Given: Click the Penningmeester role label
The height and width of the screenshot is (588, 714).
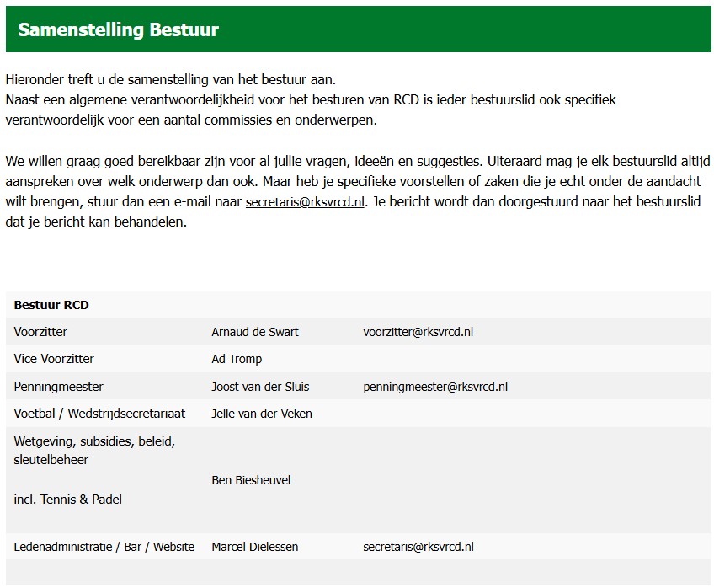Looking at the screenshot, I should (58, 387).
